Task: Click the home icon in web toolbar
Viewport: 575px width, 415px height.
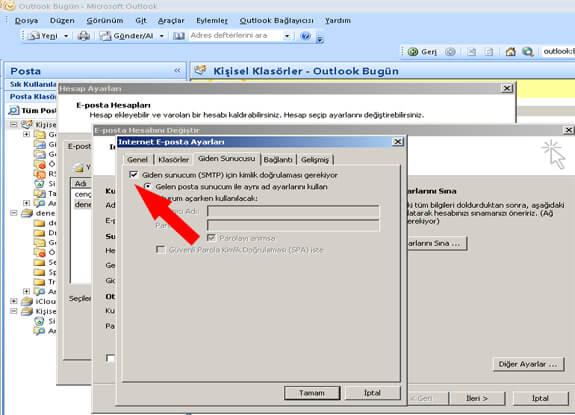Action: [x=510, y=52]
